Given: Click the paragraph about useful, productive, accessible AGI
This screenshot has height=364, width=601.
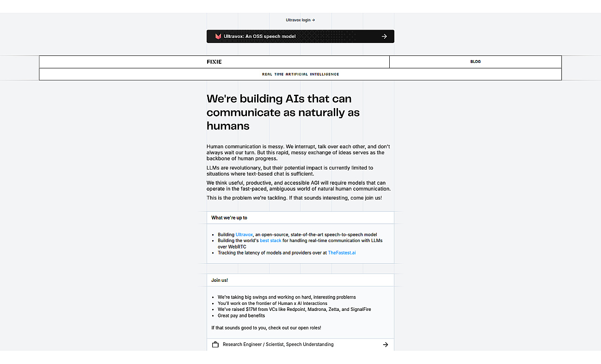Looking at the screenshot, I should coord(299,186).
